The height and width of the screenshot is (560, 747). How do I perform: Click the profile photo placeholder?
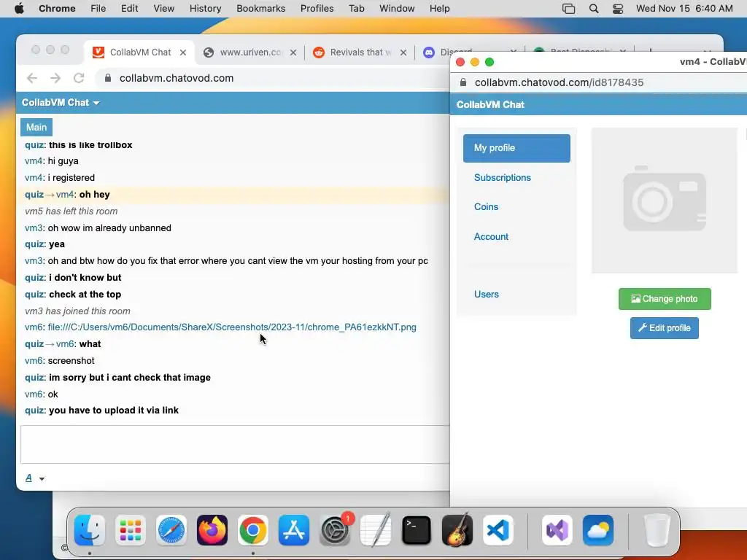coord(664,201)
